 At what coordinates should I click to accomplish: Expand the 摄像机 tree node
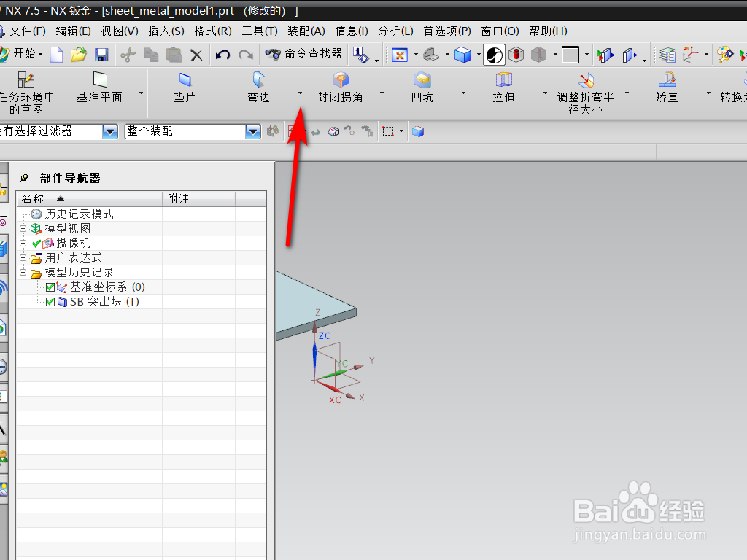tap(23, 244)
